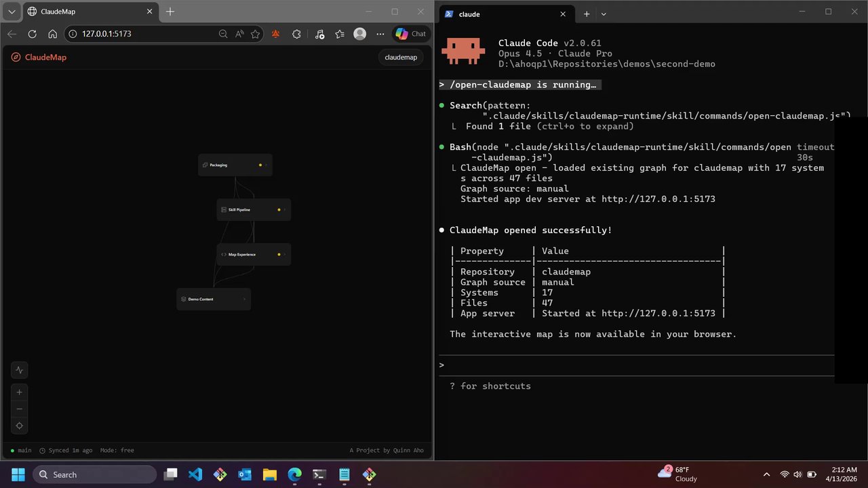Viewport: 868px width, 488px height.
Task: Close the ClaudeMap browser tab
Action: point(150,12)
